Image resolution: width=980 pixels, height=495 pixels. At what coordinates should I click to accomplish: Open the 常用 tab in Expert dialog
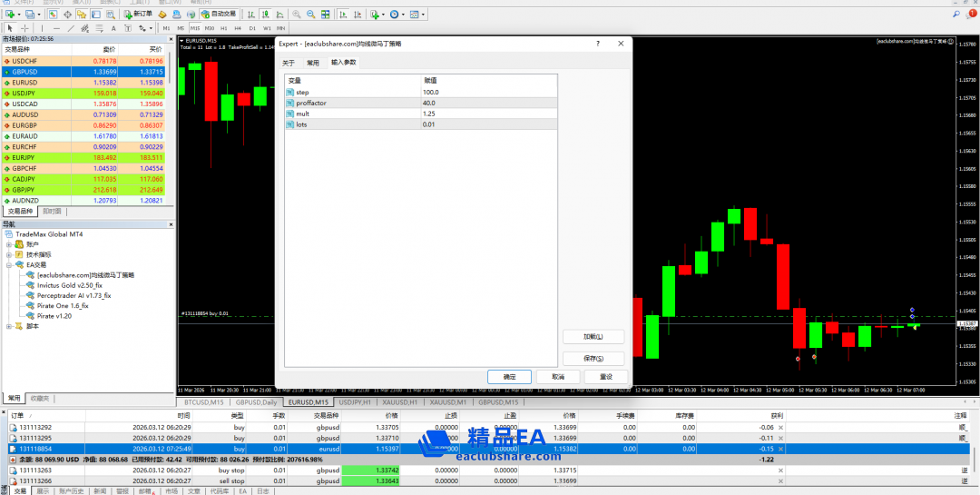pos(312,63)
